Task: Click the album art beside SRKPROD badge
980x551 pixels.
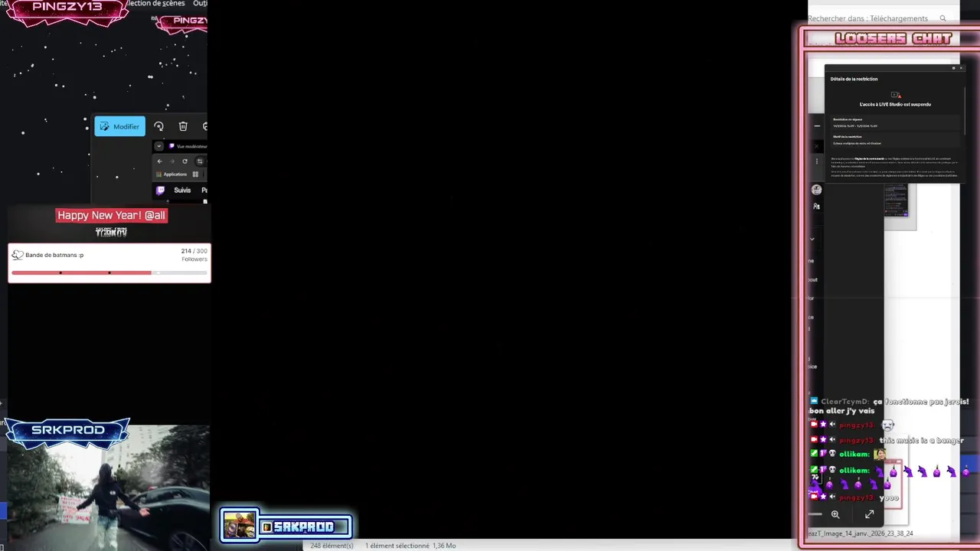Action: tap(240, 526)
